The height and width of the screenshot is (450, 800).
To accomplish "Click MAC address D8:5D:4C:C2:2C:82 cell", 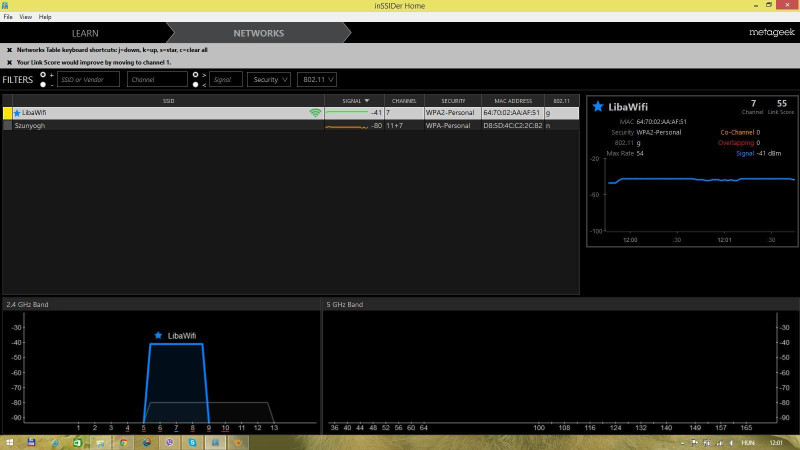I will coord(513,126).
